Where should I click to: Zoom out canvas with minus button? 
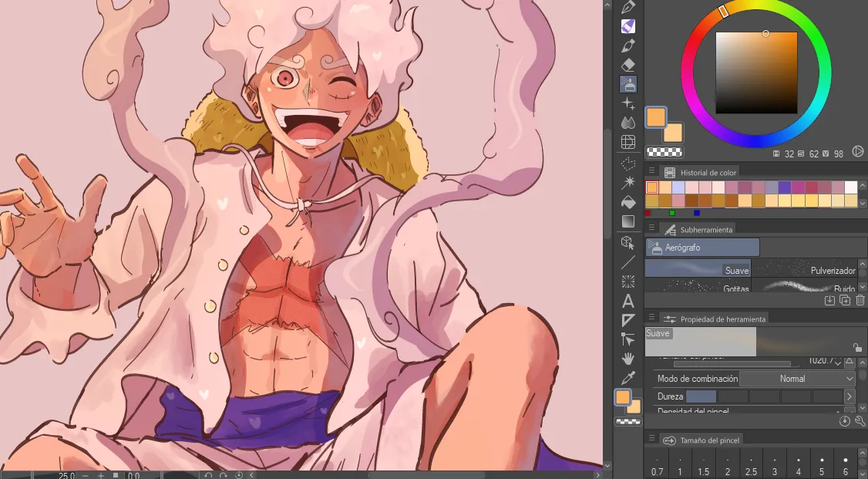click(86, 475)
